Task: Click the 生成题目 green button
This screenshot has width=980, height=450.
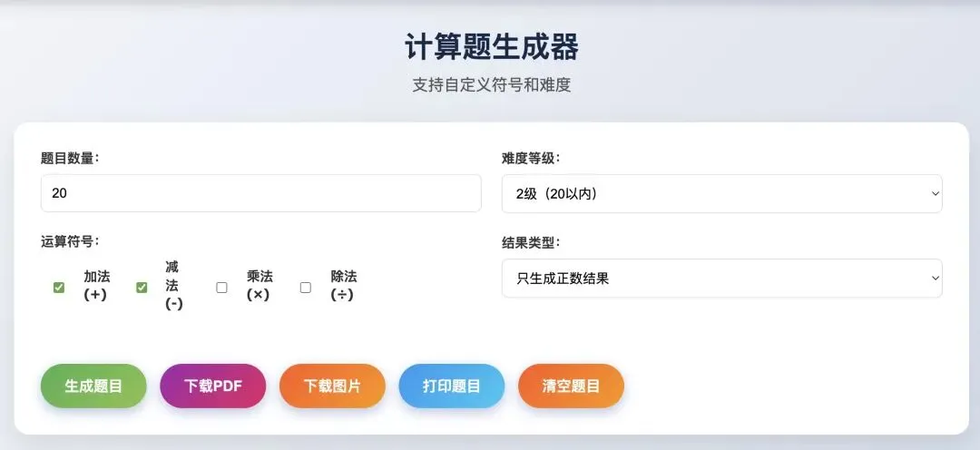Action: point(93,386)
